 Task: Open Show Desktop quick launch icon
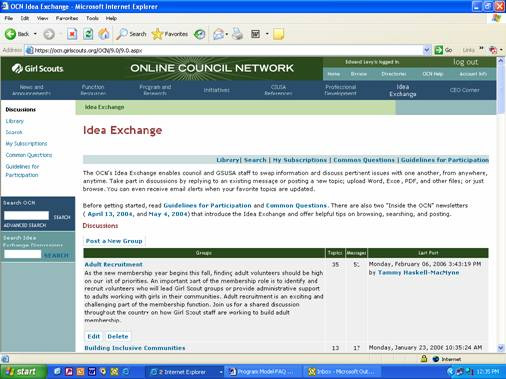(x=57, y=371)
